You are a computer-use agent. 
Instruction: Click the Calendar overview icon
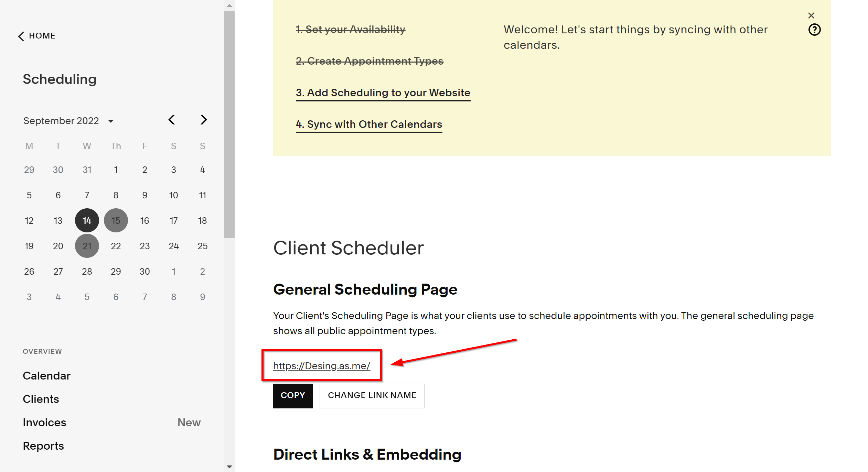(46, 375)
